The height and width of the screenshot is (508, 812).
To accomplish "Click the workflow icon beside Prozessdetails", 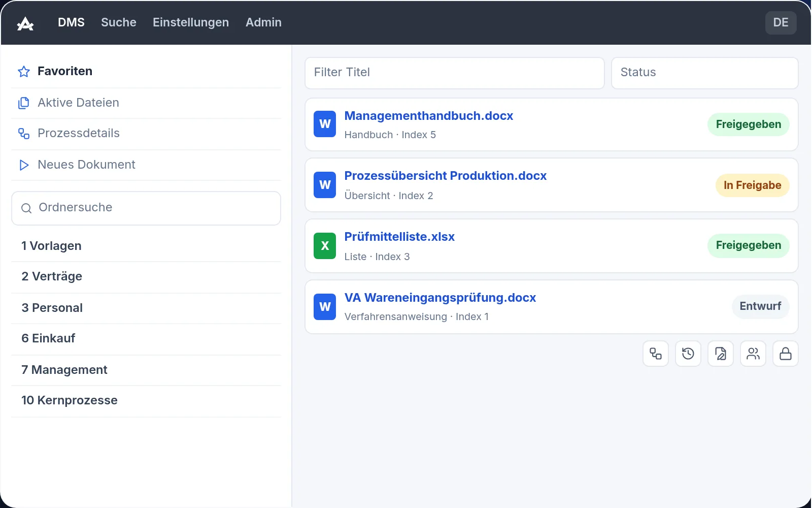I will tap(24, 134).
